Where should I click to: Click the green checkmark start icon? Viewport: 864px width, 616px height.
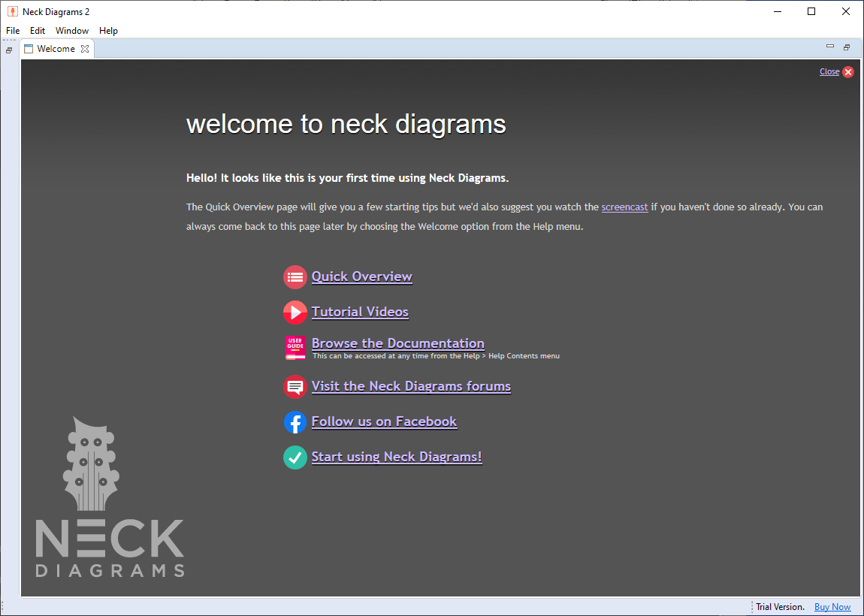[295, 457]
